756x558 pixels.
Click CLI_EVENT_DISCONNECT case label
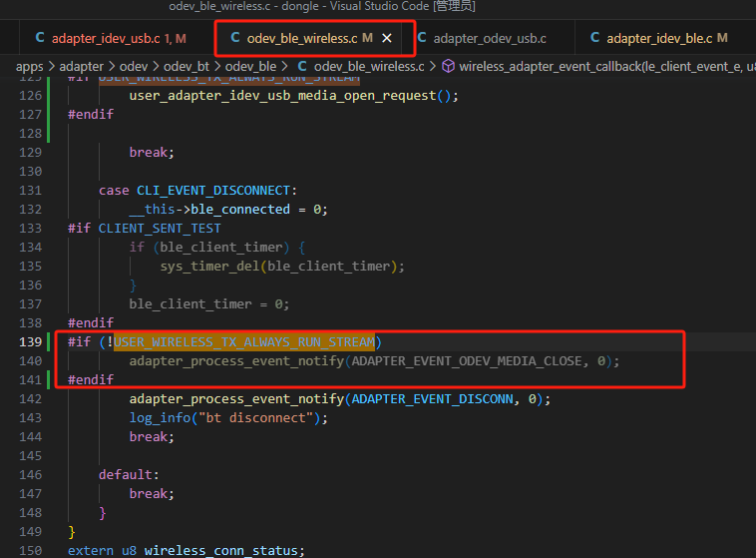[x=213, y=191]
